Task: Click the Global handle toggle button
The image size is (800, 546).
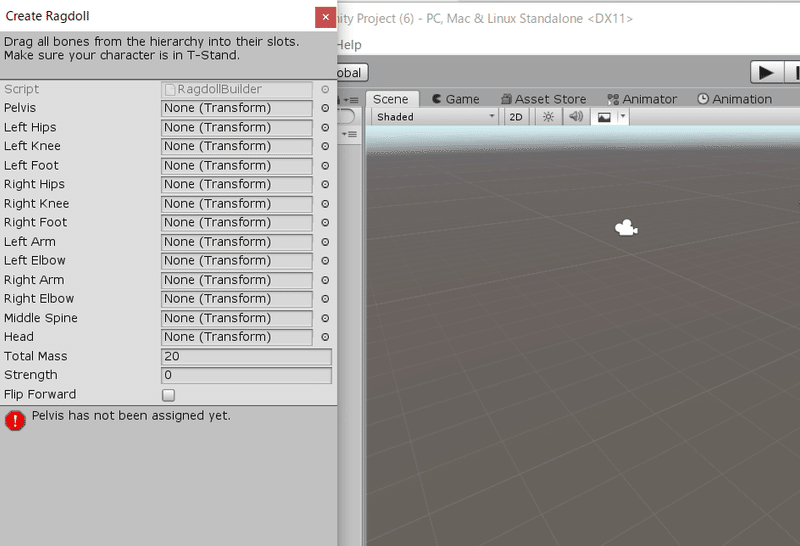Action: [351, 72]
